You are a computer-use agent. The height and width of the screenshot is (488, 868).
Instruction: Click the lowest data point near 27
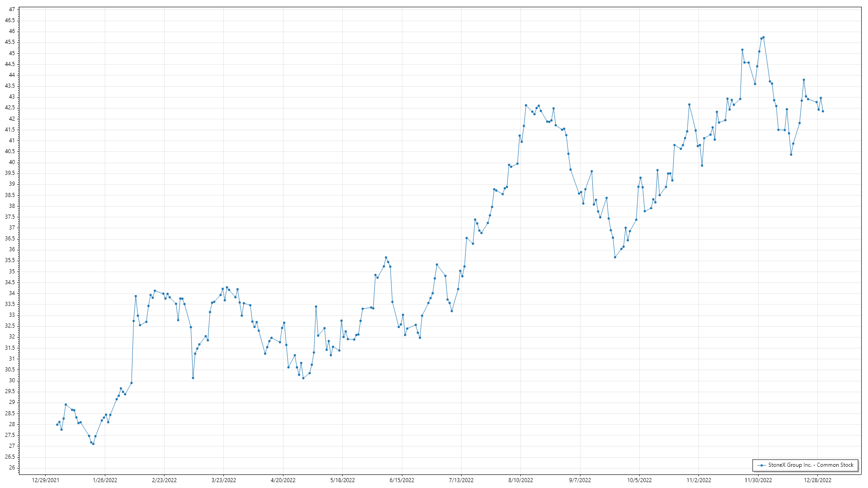pos(93,444)
